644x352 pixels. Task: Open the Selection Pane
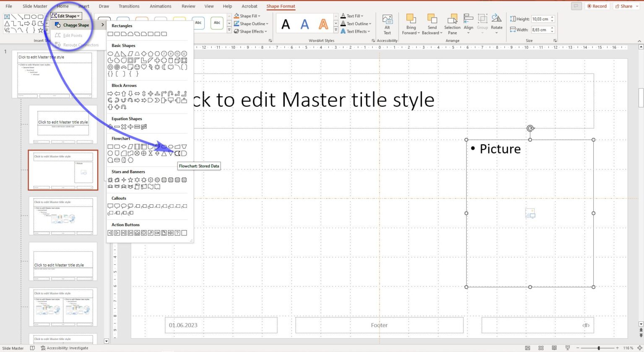pyautogui.click(x=452, y=24)
